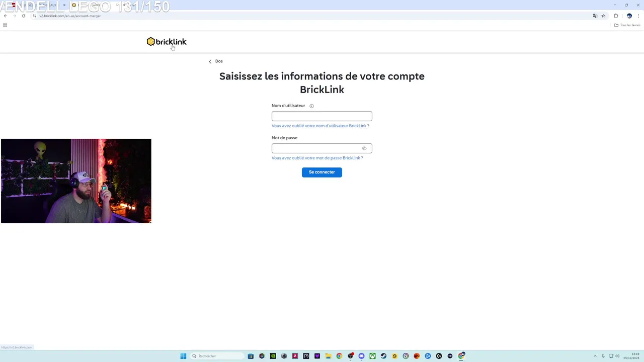The image size is (644, 362).
Task: Open Google Chrome from the taskbar
Action: (x=339, y=356)
